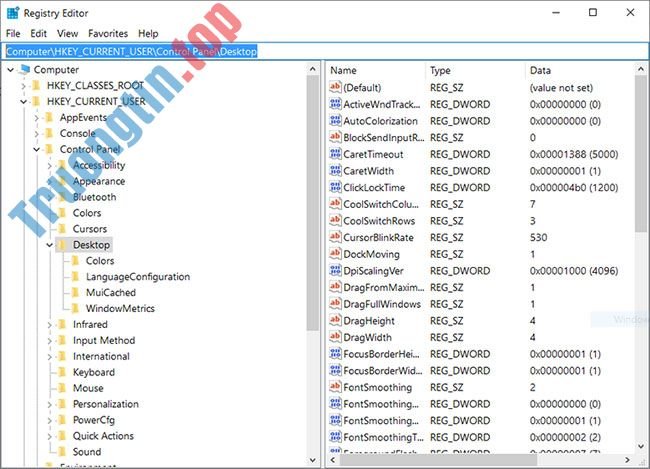
Task: Click the CoolSwitchRows string icon
Action: (x=335, y=220)
